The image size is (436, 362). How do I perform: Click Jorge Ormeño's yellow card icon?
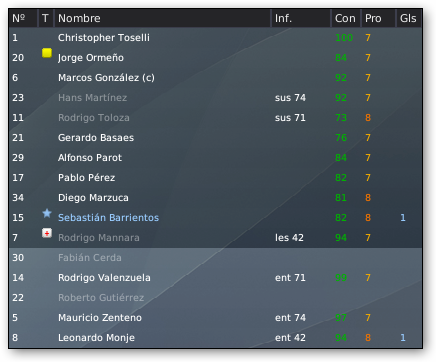pos(47,53)
